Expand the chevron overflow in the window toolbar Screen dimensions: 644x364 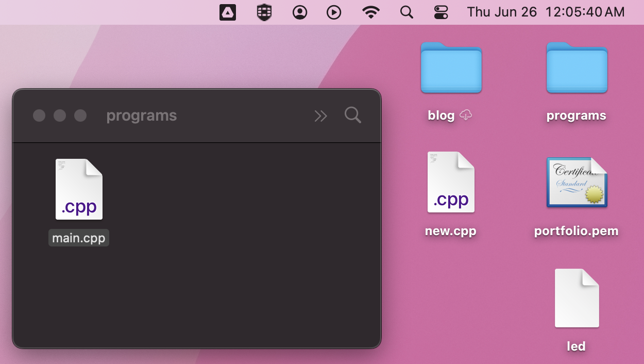(x=320, y=115)
